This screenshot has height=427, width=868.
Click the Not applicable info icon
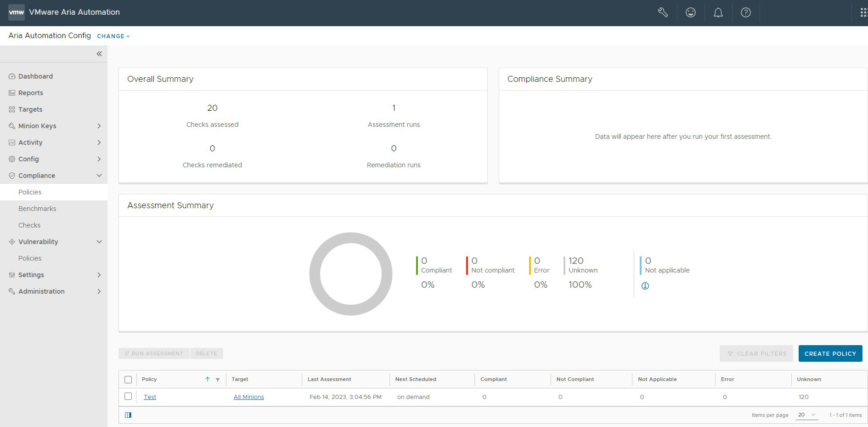(x=645, y=286)
